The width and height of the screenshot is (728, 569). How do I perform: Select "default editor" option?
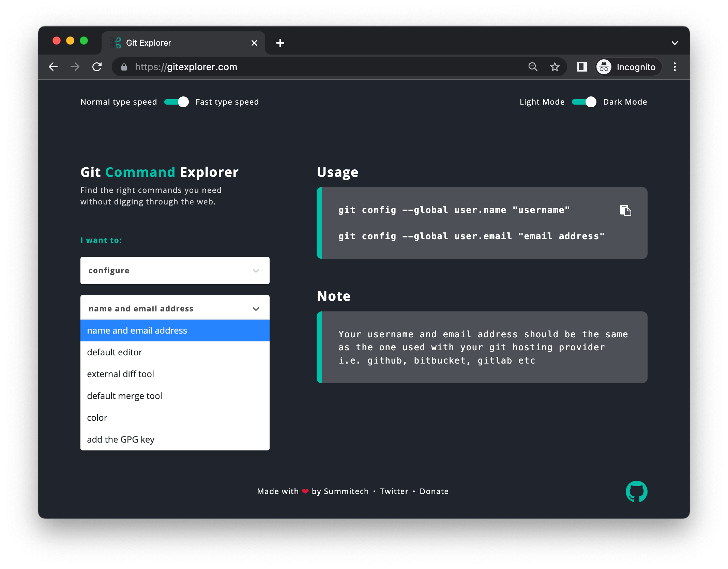pos(115,352)
